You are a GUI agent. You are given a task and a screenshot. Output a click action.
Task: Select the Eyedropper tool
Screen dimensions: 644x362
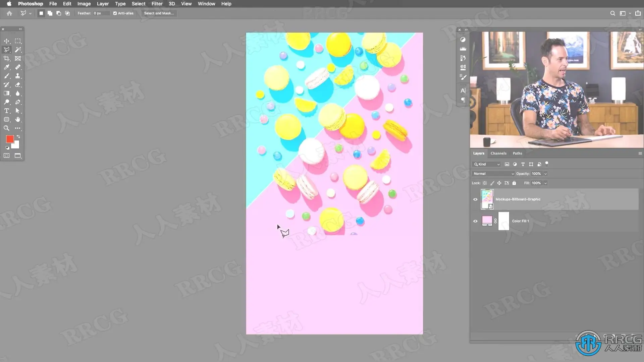[6, 67]
